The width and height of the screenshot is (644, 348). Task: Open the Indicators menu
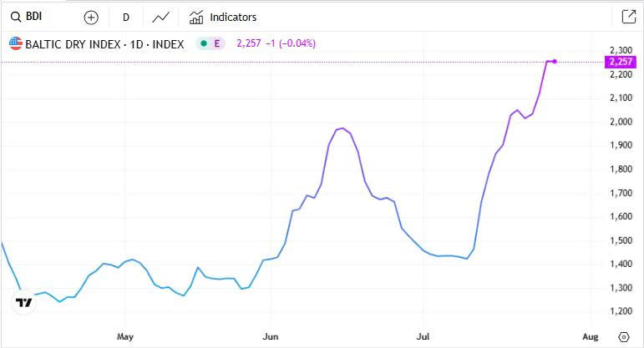coord(223,18)
